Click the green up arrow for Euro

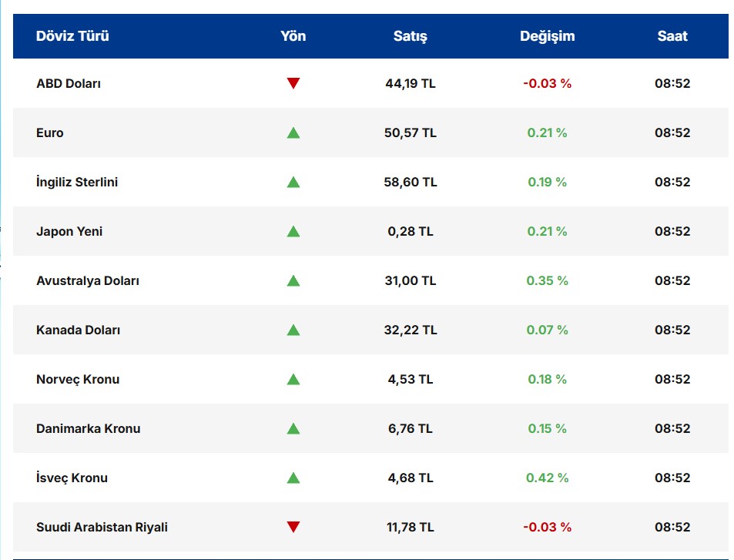293,132
